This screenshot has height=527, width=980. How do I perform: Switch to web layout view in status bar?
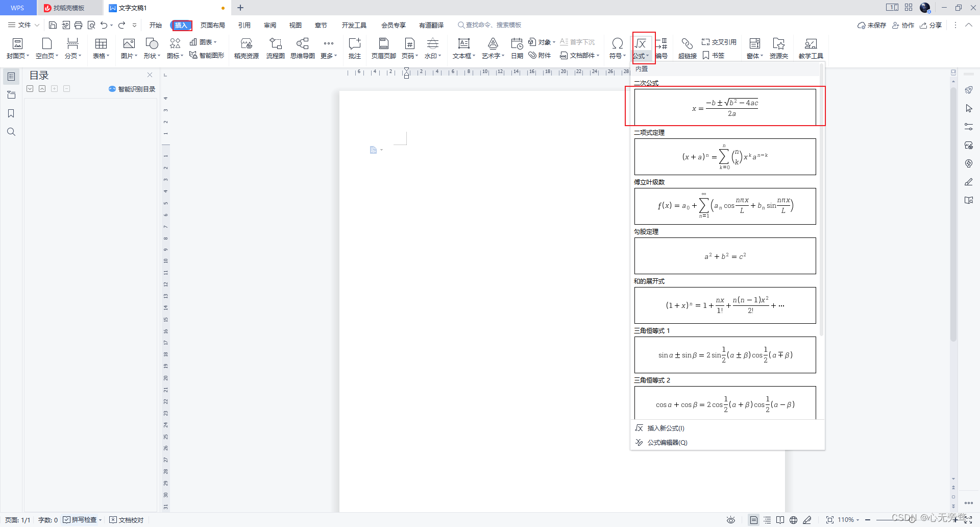[793, 520]
